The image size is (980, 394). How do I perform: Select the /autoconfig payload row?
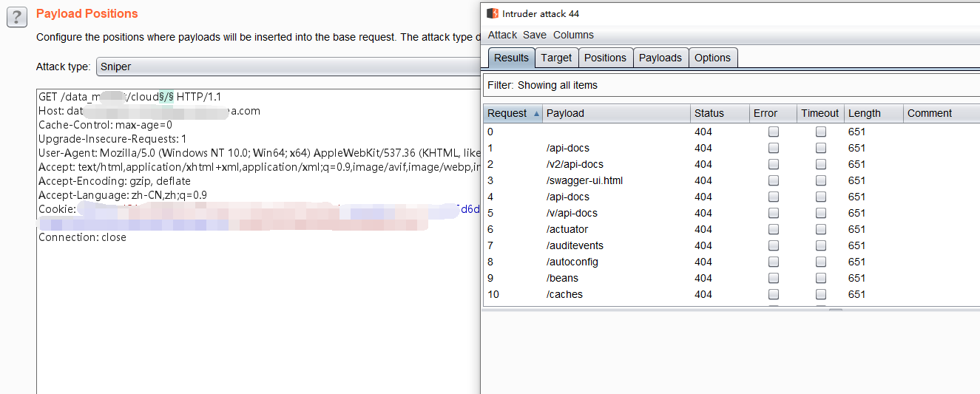(x=731, y=262)
